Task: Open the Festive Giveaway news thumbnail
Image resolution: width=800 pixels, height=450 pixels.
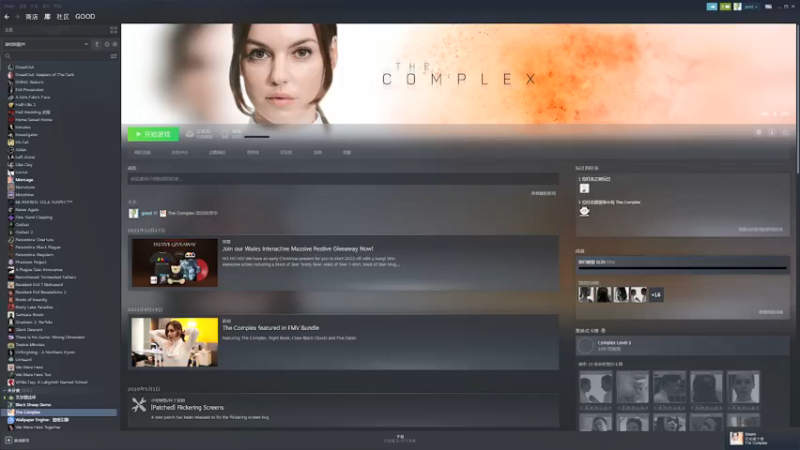Action: pyautogui.click(x=174, y=263)
